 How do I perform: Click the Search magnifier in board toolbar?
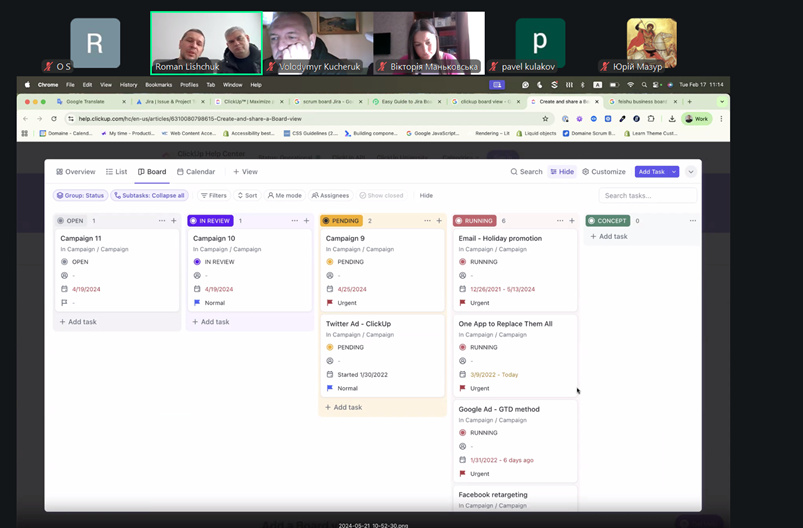pos(526,172)
